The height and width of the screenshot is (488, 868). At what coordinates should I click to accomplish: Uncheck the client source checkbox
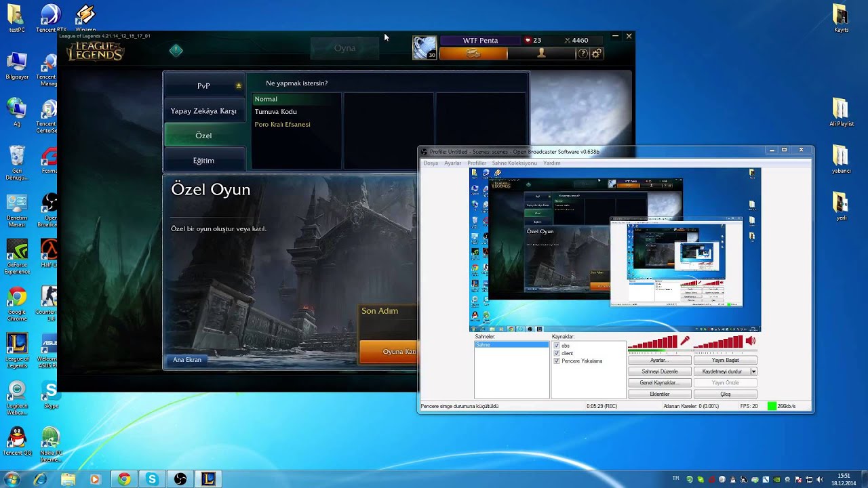[557, 353]
